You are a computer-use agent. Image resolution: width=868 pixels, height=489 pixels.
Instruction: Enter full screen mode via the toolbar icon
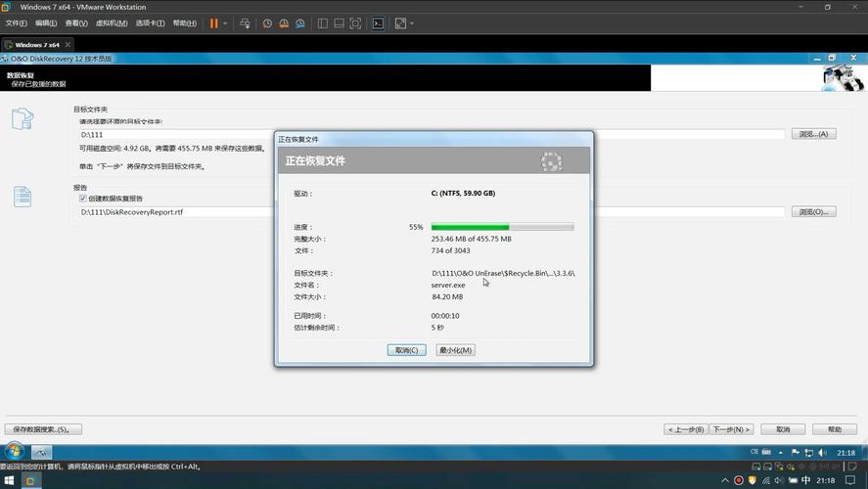pyautogui.click(x=355, y=23)
